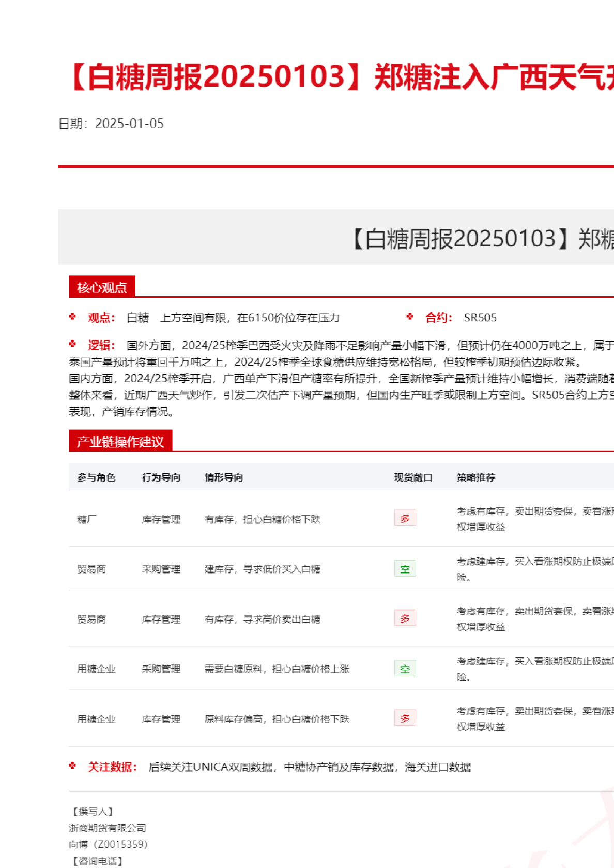Click the 策略推荐 column header

click(x=475, y=477)
